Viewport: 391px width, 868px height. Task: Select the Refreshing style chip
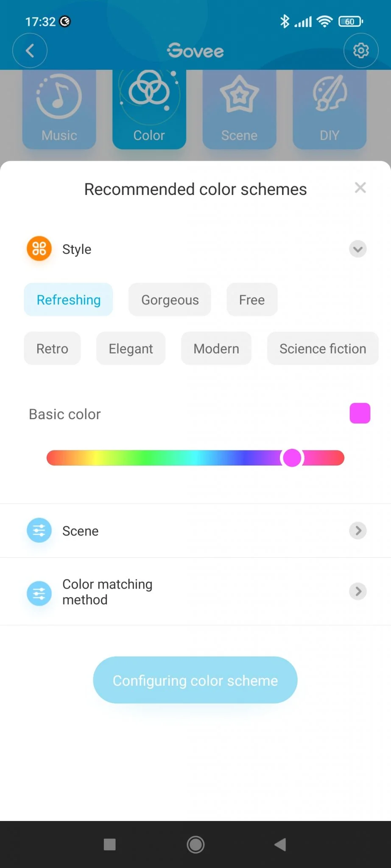click(x=69, y=300)
